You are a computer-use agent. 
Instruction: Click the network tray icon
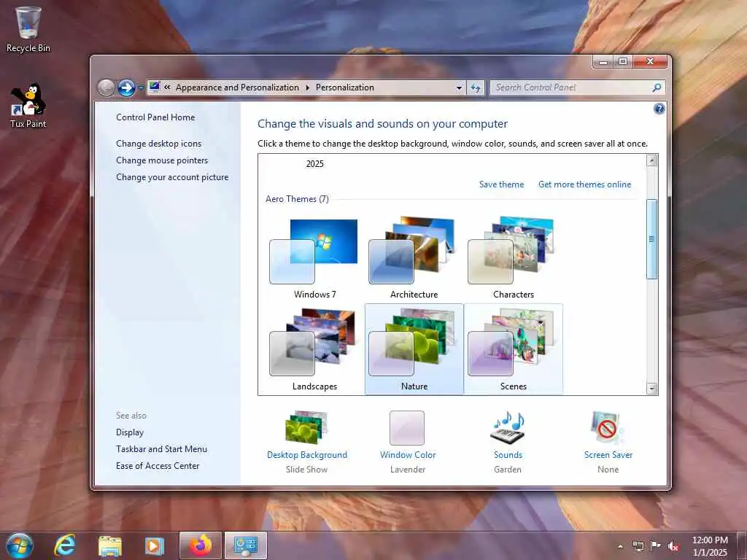tap(638, 546)
